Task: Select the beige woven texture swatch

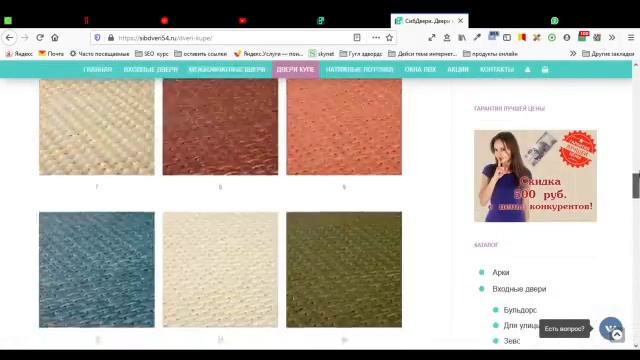Action: [97, 127]
